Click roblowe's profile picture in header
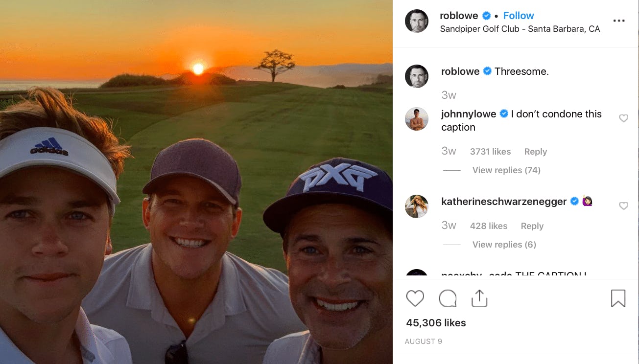 coord(417,21)
